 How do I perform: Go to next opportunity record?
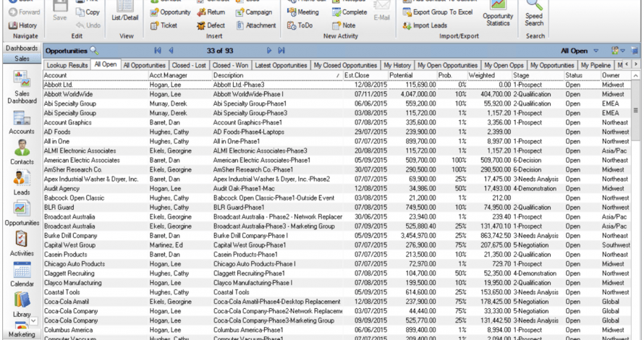click(x=269, y=51)
